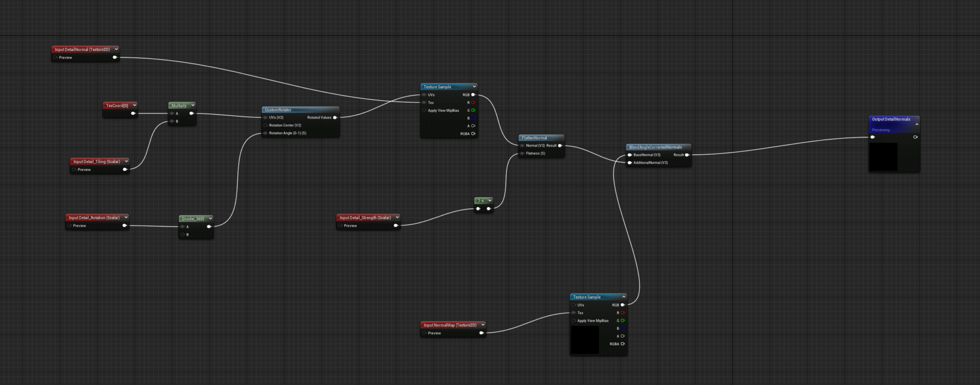Click the Multiply node's output pin
This screenshot has width=980, height=385.
coord(192,113)
